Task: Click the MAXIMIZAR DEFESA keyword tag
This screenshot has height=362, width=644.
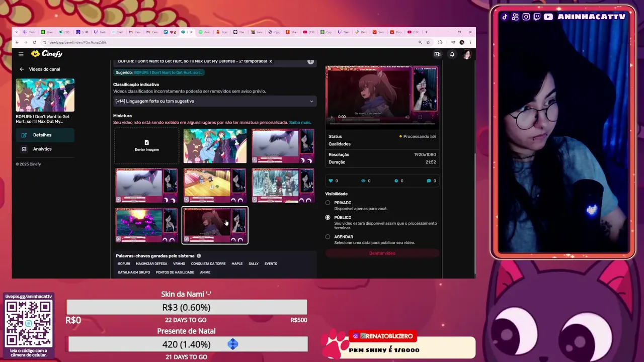Action: [x=151, y=263]
